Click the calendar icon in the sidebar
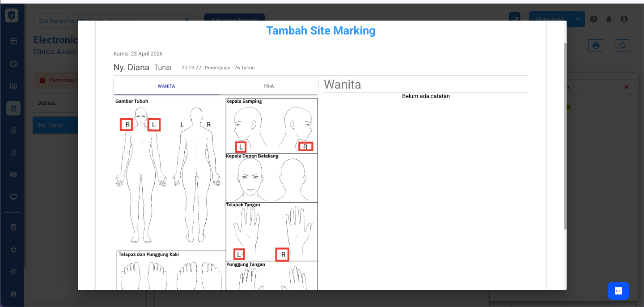Image resolution: width=644 pixels, height=307 pixels. point(13,64)
